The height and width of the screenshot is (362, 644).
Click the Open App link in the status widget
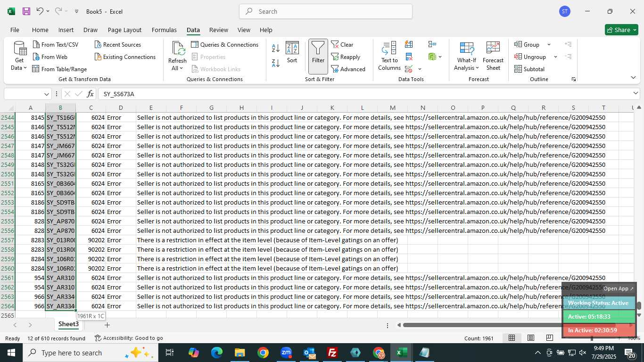click(619, 288)
